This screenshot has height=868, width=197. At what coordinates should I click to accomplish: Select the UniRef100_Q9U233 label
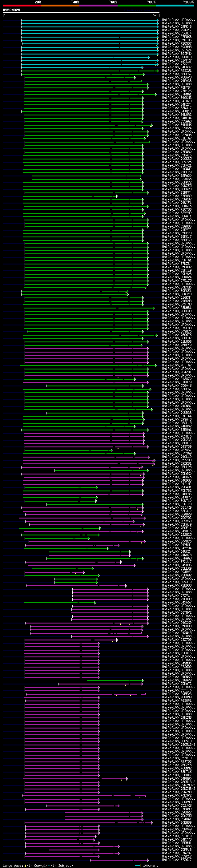[x=177, y=440]
